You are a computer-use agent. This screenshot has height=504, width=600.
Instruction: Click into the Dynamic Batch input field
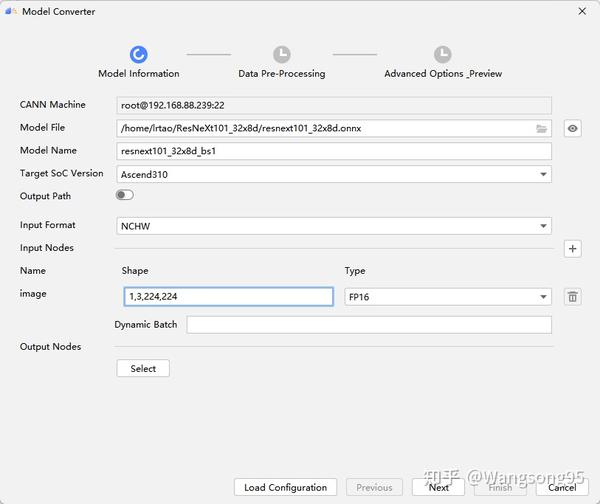369,325
